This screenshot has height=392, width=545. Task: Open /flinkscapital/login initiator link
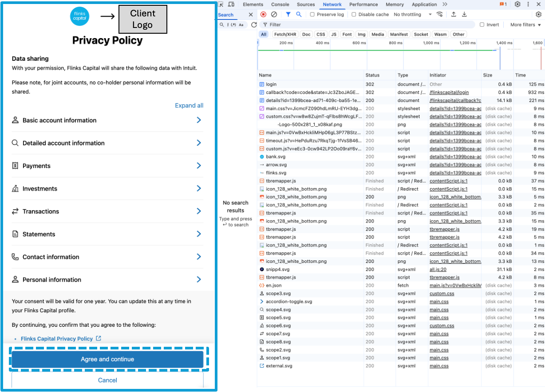click(x=449, y=92)
